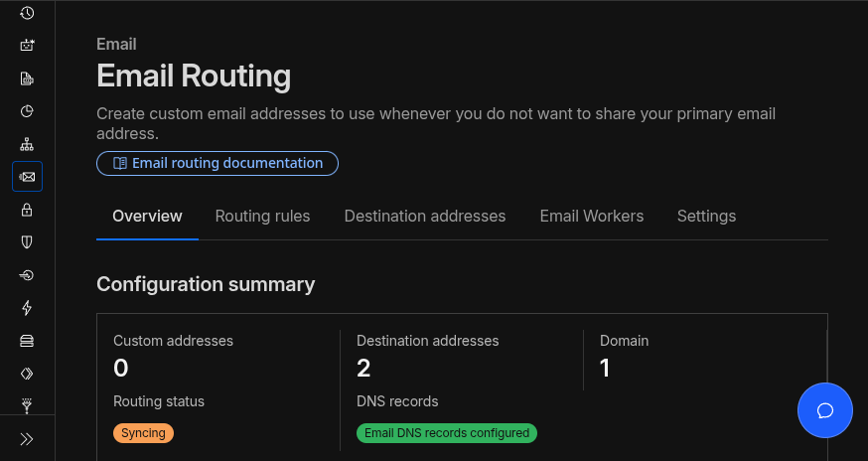Open the chat support bubble button
The height and width of the screenshot is (461, 868).
coord(824,410)
